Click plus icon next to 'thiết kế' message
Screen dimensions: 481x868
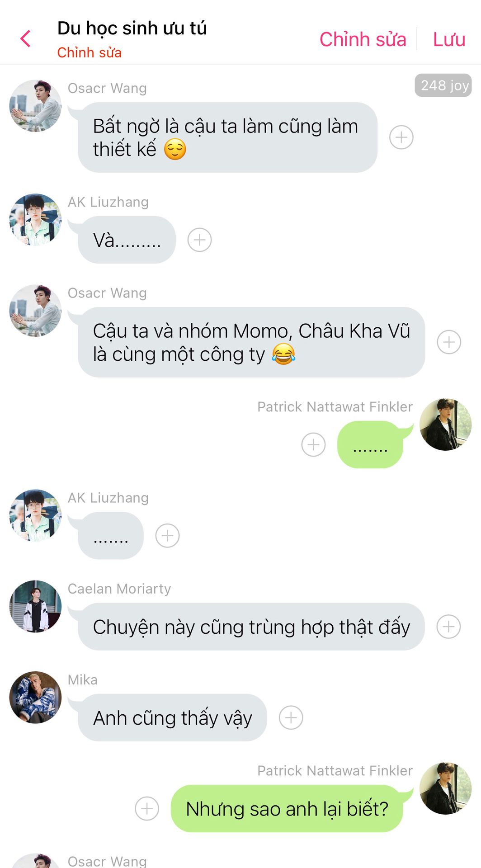[x=401, y=137]
